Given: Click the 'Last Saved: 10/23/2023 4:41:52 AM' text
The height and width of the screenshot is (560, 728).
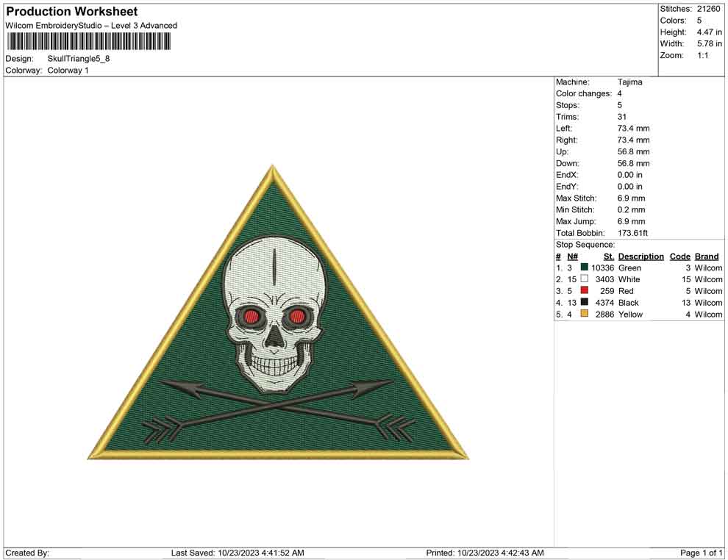Looking at the screenshot, I should coord(238,553).
